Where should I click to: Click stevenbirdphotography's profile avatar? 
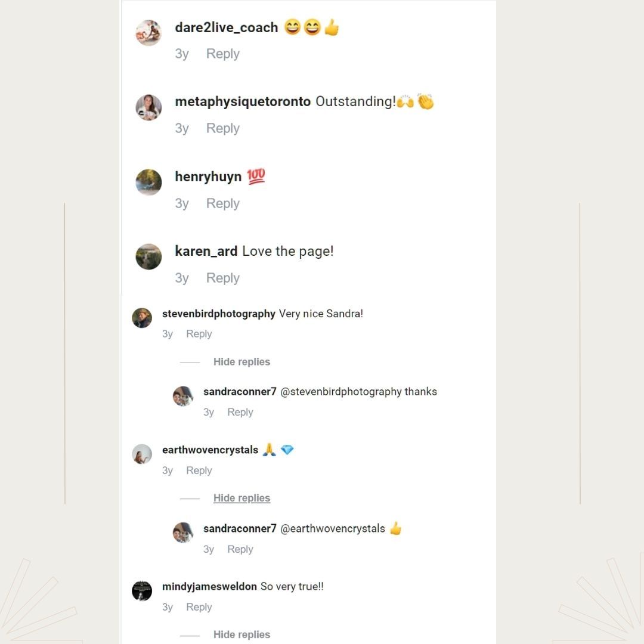pos(142,318)
